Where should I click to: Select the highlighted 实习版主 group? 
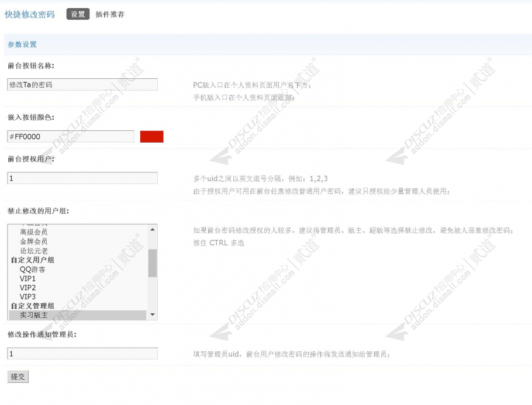coord(78,315)
